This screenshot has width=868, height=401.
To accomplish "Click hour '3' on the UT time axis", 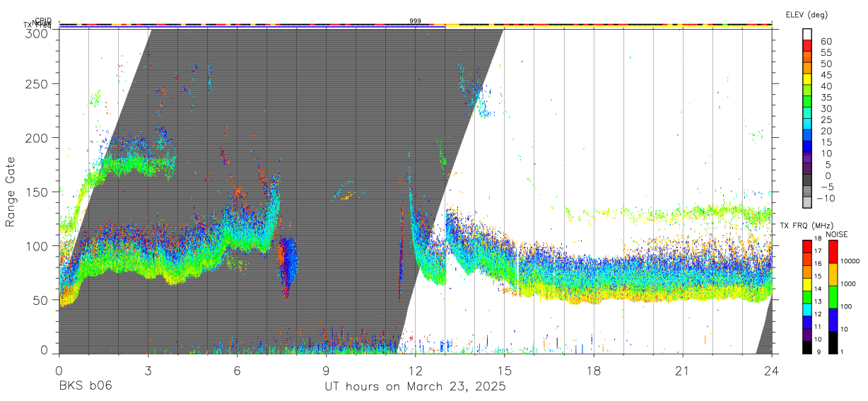I will pyautogui.click(x=148, y=370).
